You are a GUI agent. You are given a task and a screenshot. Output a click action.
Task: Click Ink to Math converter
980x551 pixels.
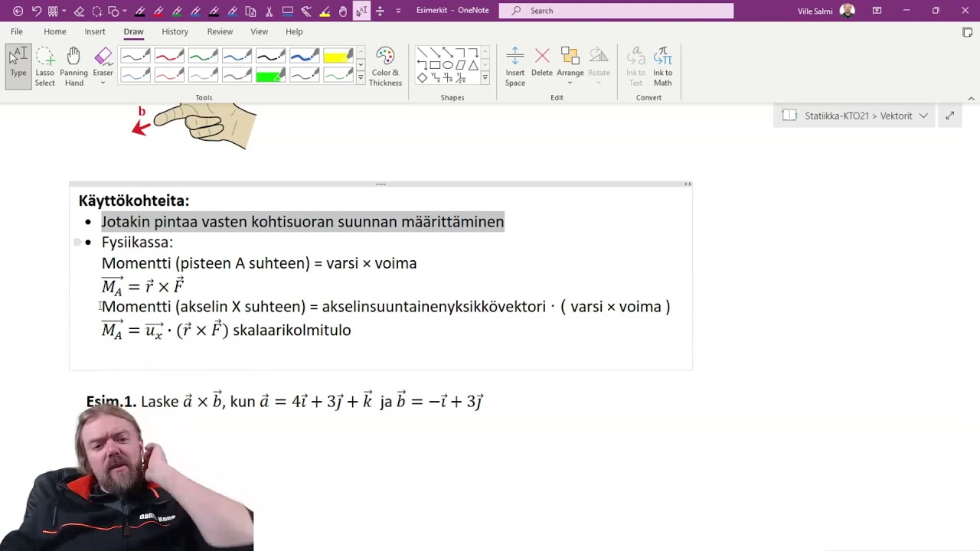663,67
